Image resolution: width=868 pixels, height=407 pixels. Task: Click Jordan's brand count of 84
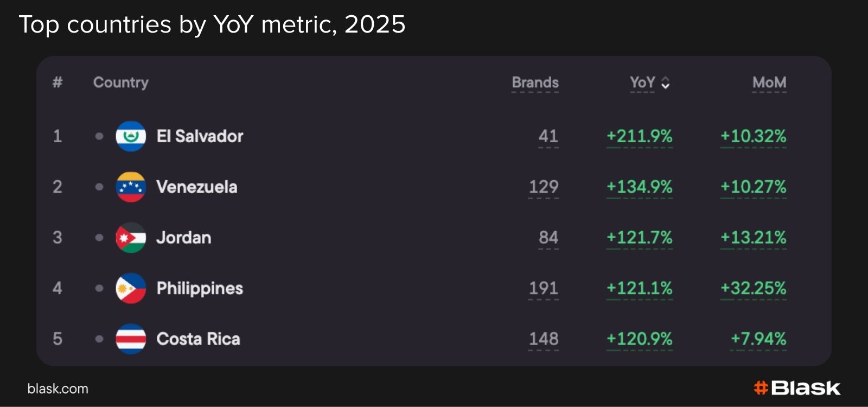[x=548, y=238]
